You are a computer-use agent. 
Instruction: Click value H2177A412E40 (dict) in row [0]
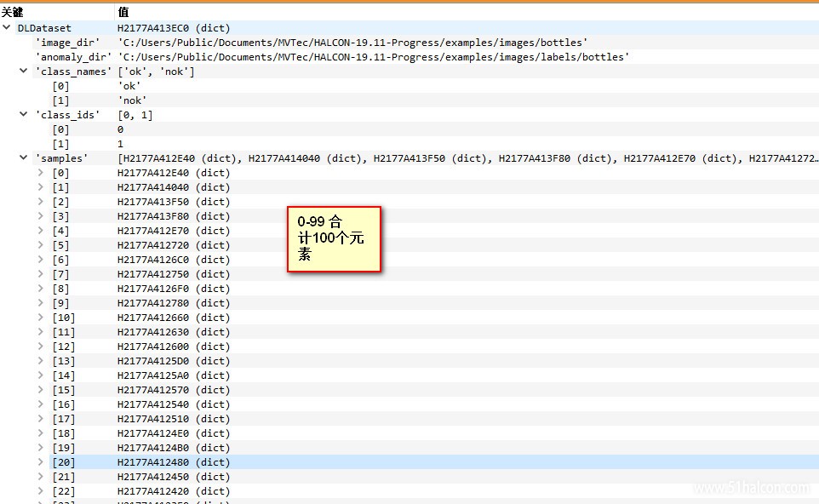(174, 173)
